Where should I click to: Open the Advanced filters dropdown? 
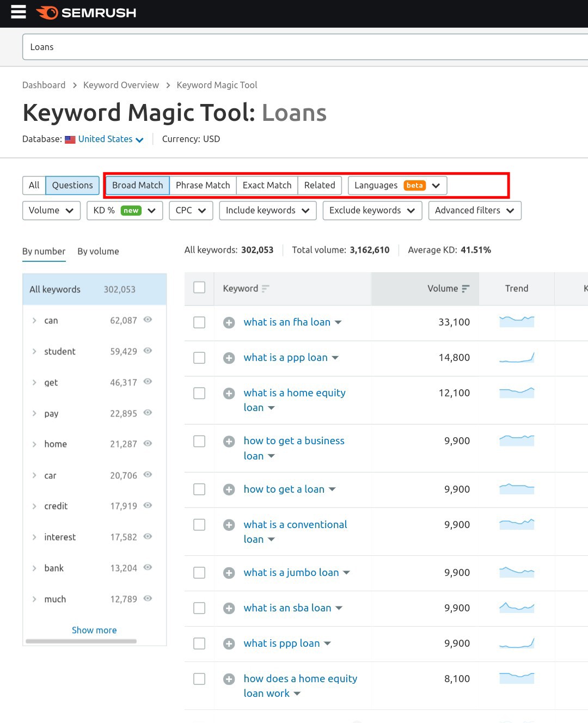tap(475, 211)
